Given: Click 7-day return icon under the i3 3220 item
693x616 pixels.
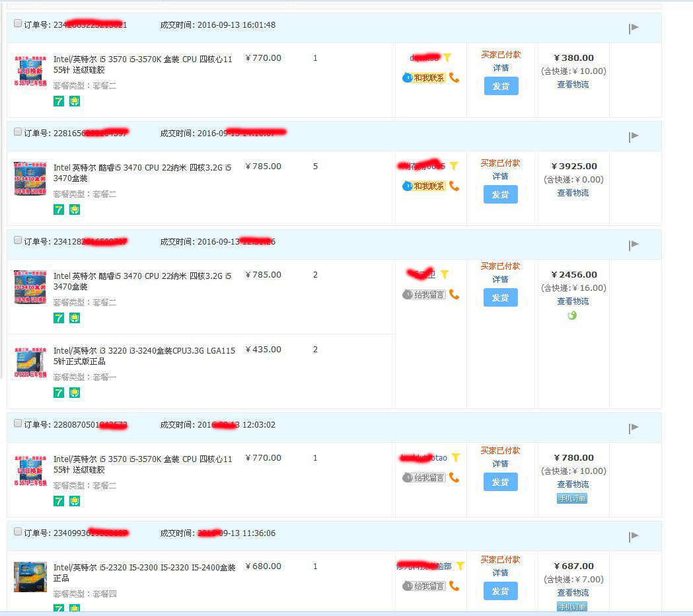Looking at the screenshot, I should (59, 393).
